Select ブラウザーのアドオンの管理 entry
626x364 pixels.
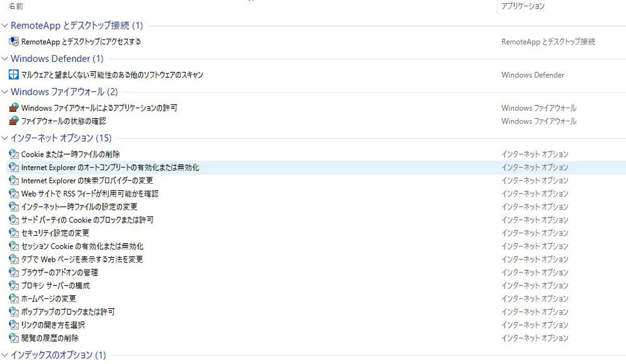[59, 272]
